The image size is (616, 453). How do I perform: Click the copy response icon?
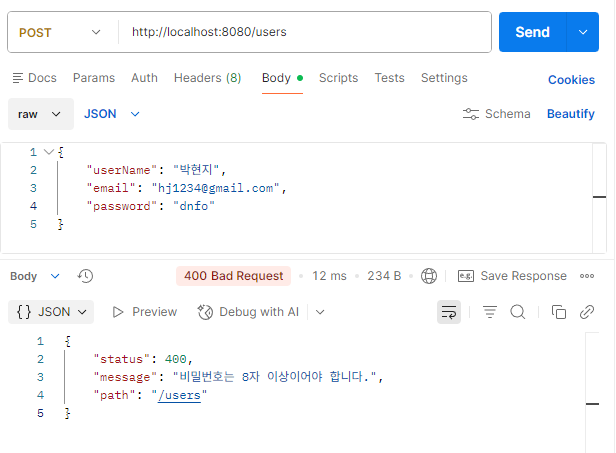[x=559, y=312]
